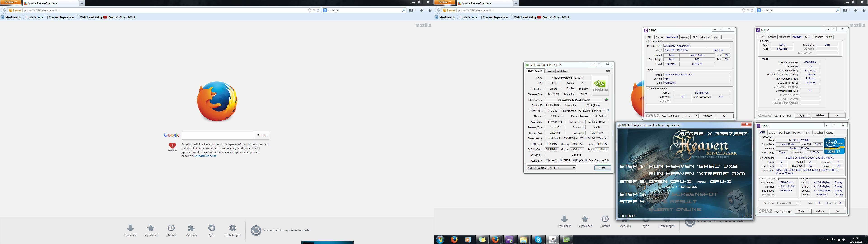
Task: Click Skype icon in the taskbar
Action: click(538, 240)
